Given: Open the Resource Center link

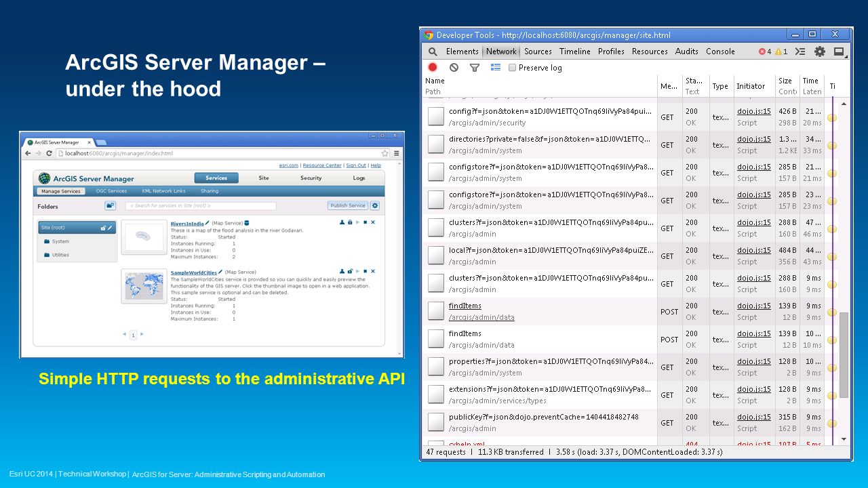Looking at the screenshot, I should point(322,165).
